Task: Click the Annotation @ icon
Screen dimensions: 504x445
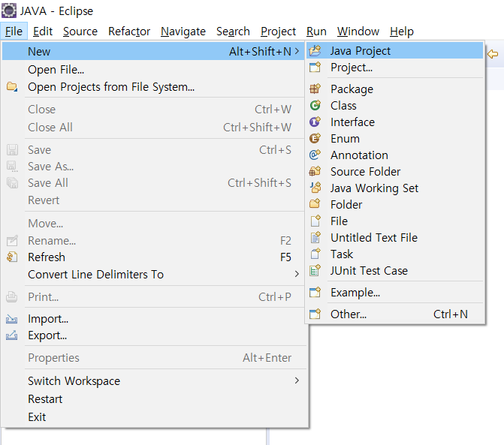Action: coord(315,155)
